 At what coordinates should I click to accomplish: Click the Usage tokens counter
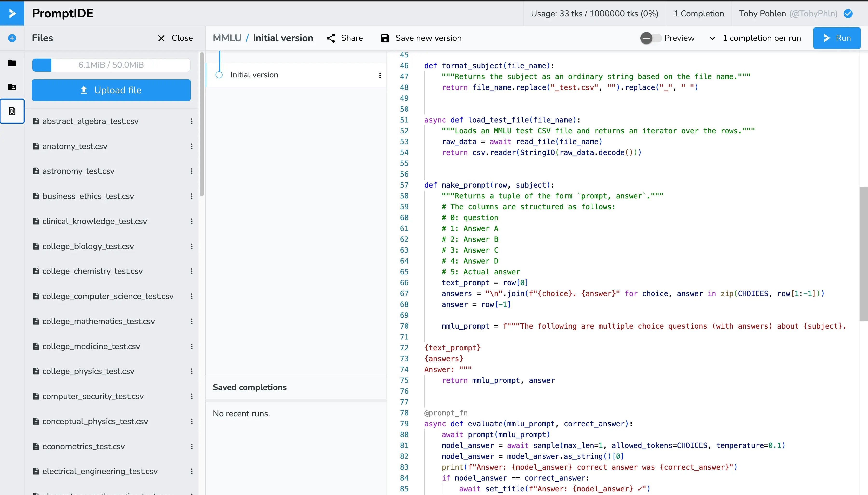(594, 14)
